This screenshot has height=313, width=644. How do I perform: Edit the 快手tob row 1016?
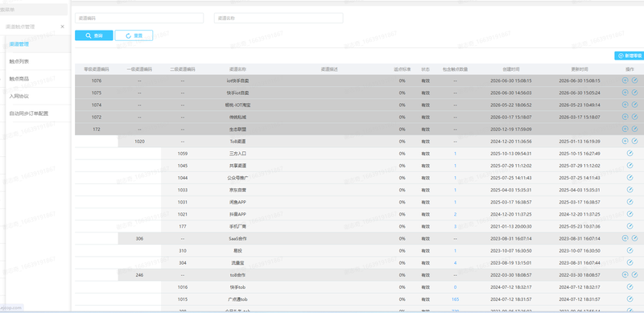click(x=630, y=286)
